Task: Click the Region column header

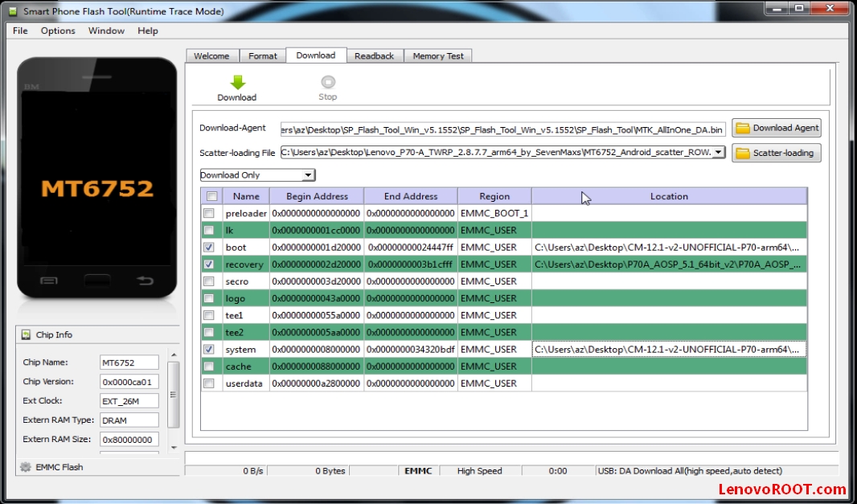Action: tap(494, 196)
